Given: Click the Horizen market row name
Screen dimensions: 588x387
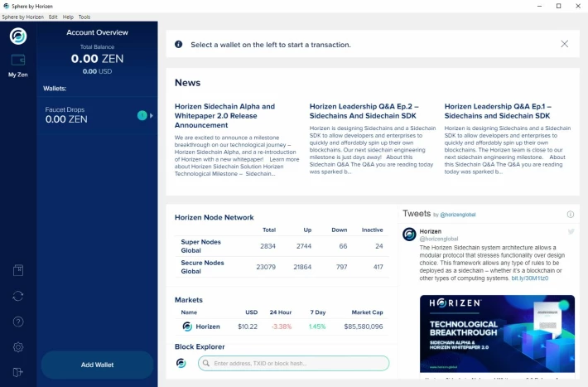Looking at the screenshot, I should tap(208, 327).
